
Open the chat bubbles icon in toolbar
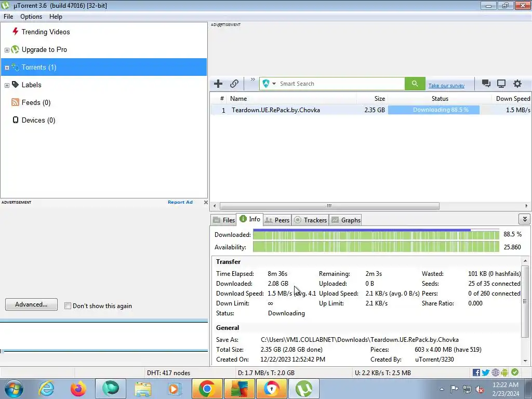pos(486,84)
